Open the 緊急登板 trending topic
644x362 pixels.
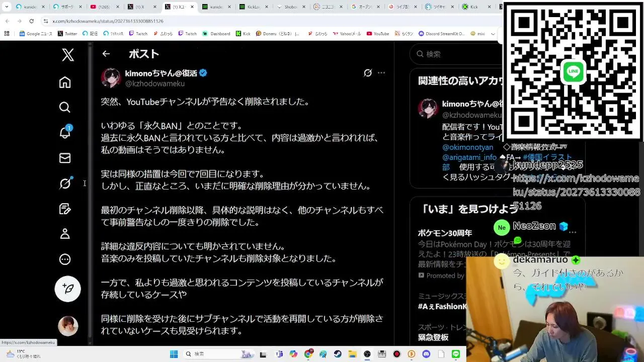433,337
